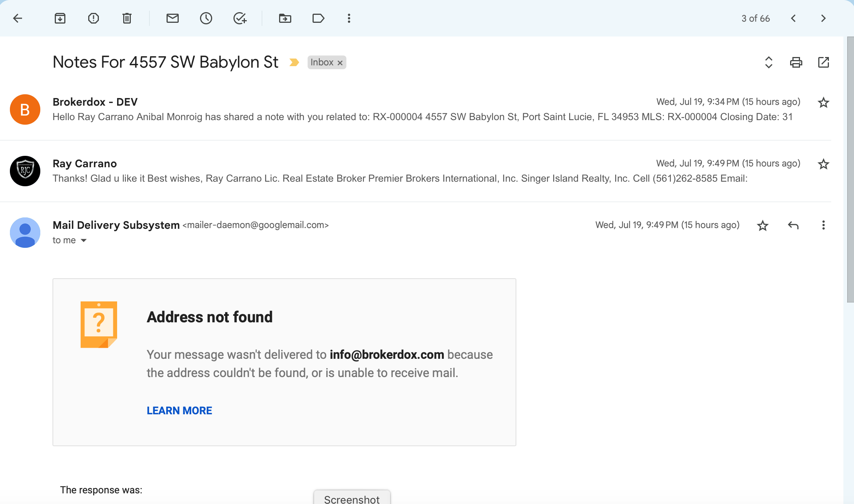Screen dimensions: 854x504
Task: Click the Mail Delivery Subsystem sender name
Action: pos(116,225)
